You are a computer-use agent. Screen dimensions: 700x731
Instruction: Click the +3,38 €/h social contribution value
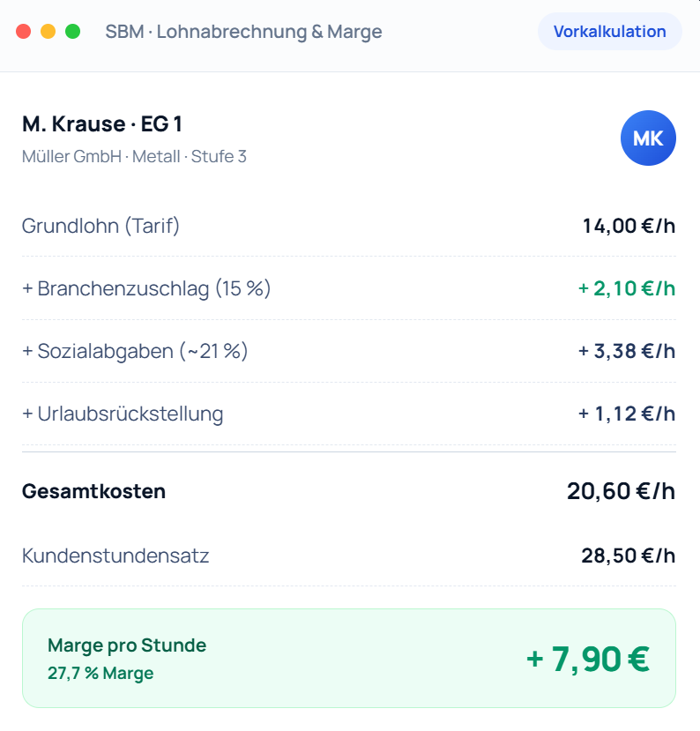626,351
